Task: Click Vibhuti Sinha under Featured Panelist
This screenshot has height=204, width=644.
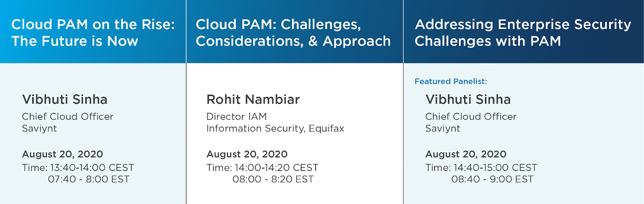Action: click(468, 99)
